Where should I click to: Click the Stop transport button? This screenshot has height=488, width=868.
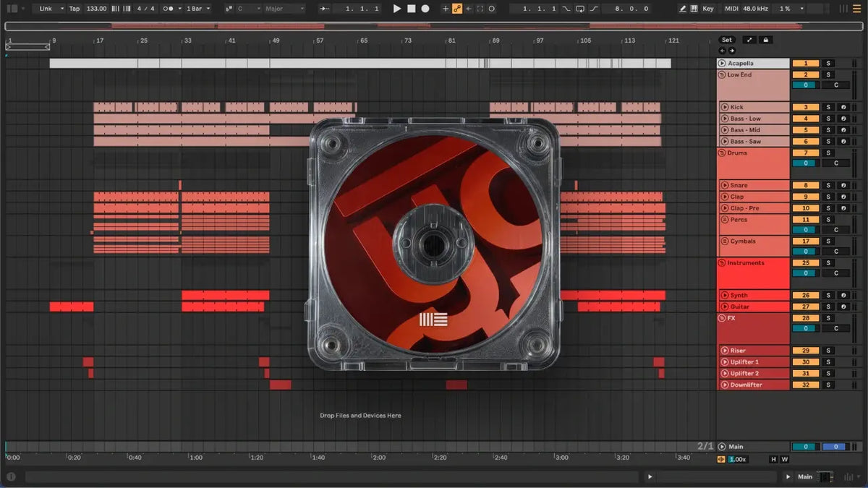click(411, 9)
